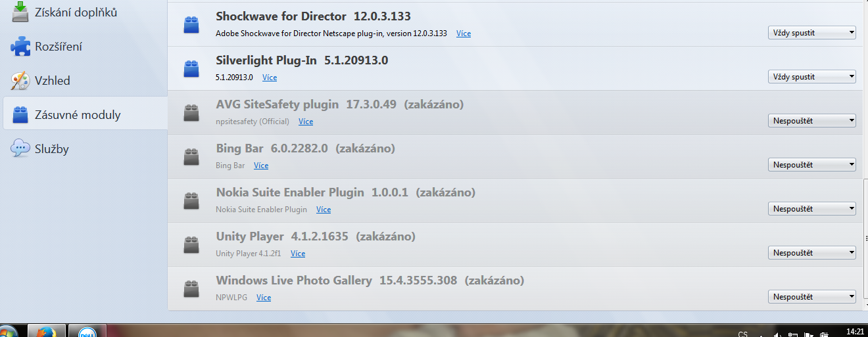Click the gray Bing Bar plugin icon
This screenshot has width=868, height=337.
[x=191, y=156]
